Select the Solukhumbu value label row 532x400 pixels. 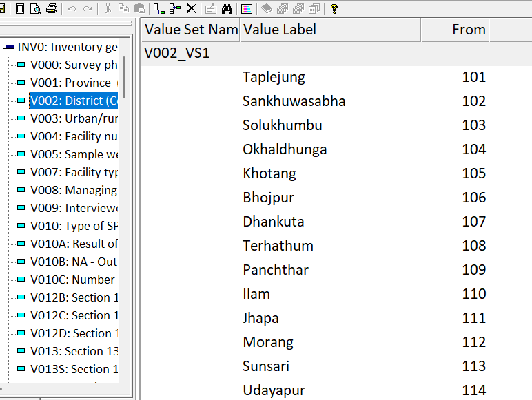(x=282, y=125)
